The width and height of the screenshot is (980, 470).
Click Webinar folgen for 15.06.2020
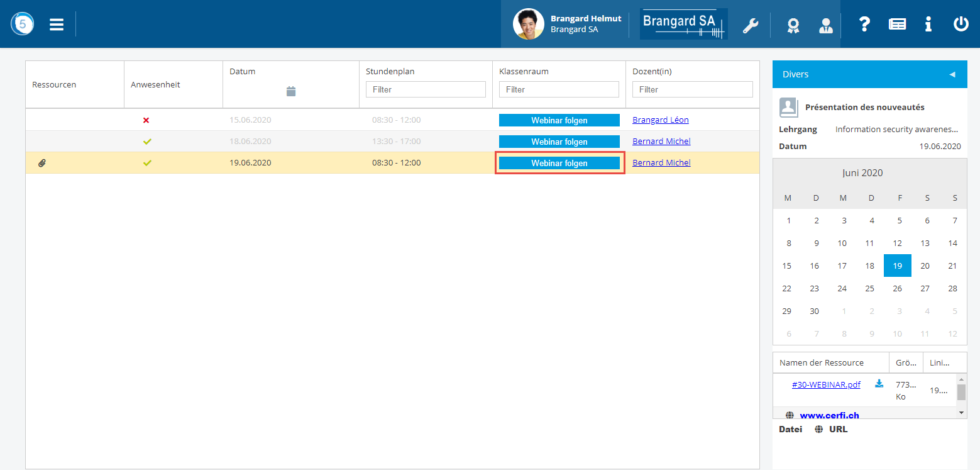559,120
